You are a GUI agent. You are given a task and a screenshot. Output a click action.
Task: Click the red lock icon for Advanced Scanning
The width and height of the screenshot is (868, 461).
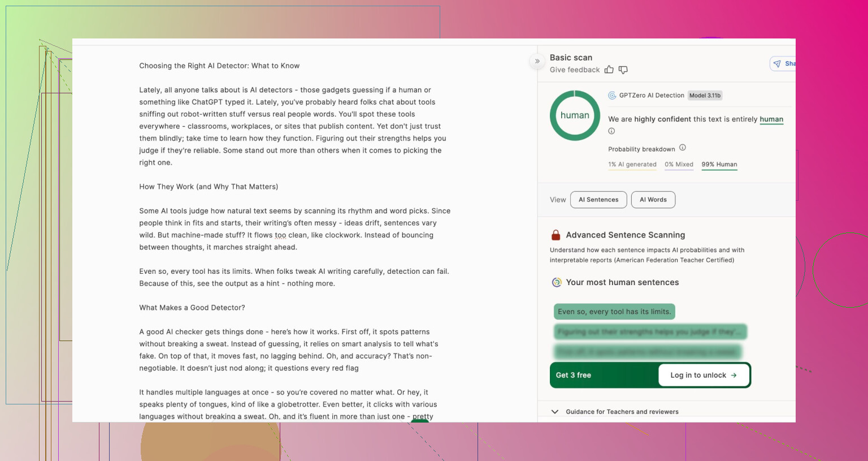click(x=555, y=235)
